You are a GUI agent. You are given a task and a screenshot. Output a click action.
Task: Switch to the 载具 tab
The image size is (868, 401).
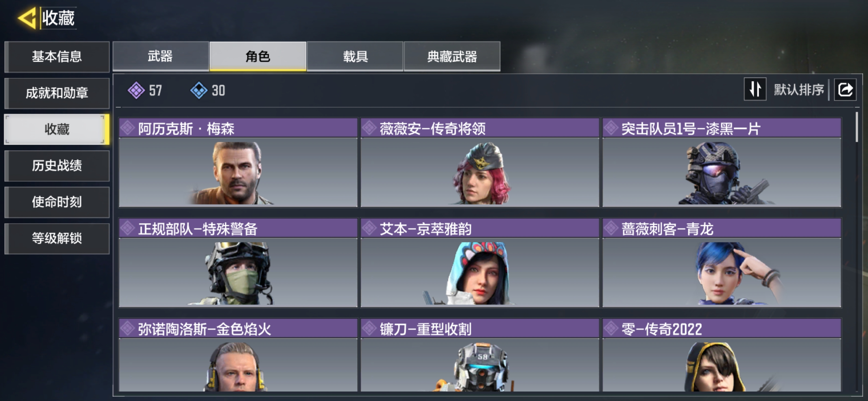(355, 56)
